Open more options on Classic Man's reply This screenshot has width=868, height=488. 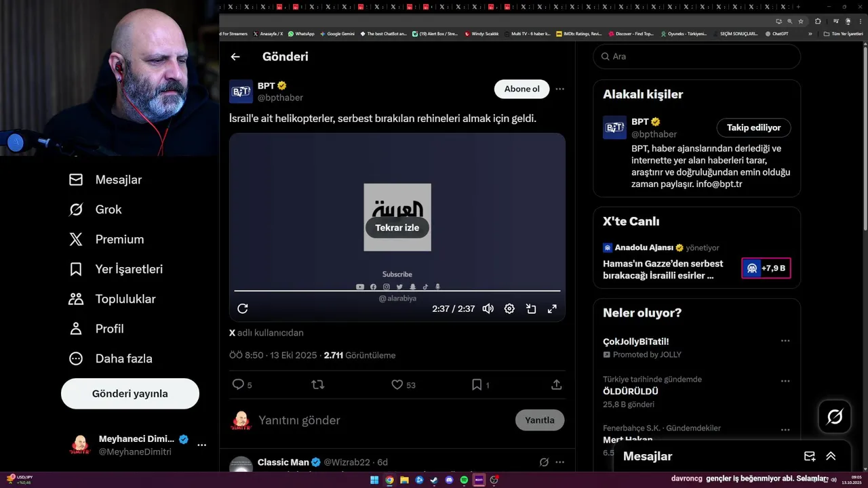click(559, 462)
